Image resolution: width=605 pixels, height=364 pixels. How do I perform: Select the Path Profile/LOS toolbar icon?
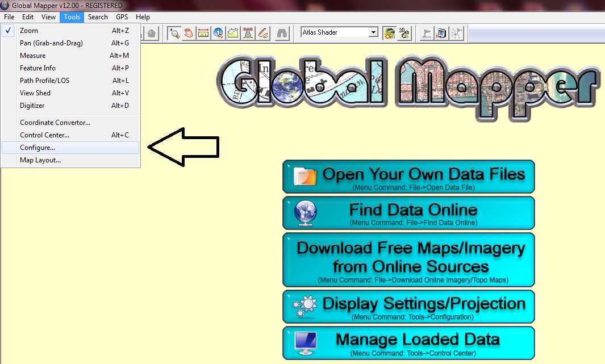point(233,33)
